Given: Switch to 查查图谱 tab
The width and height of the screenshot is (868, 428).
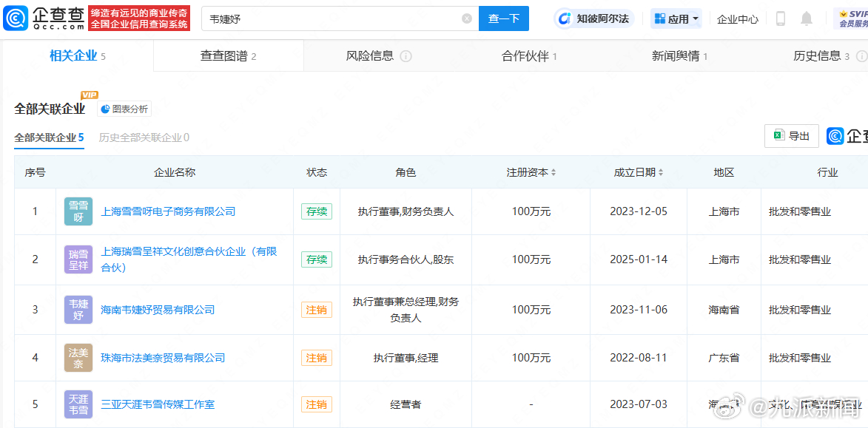Looking at the screenshot, I should click(228, 56).
